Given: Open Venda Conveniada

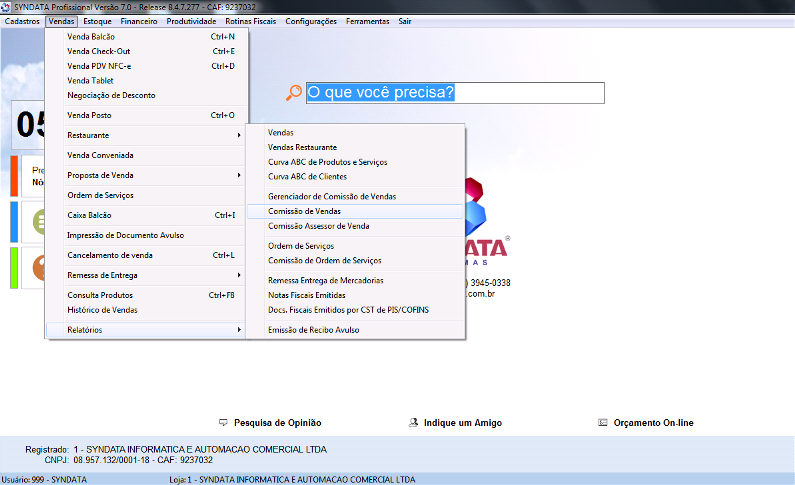Looking at the screenshot, I should [x=146, y=155].
